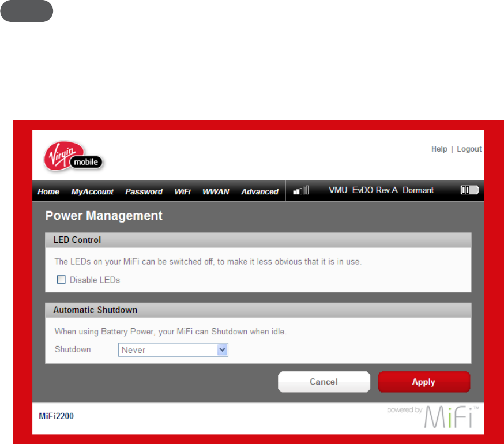Click the Automatic Shutdown section header
This screenshot has height=444, width=504.
point(258,310)
